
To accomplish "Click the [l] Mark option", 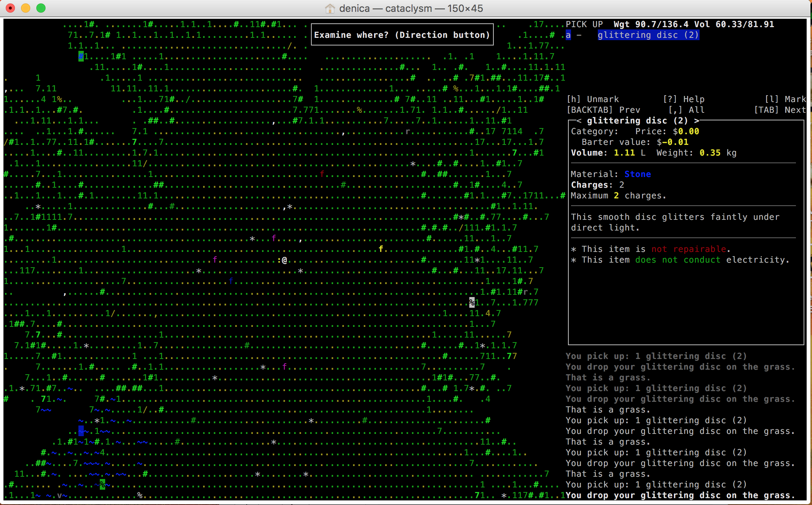I will pyautogui.click(x=785, y=99).
